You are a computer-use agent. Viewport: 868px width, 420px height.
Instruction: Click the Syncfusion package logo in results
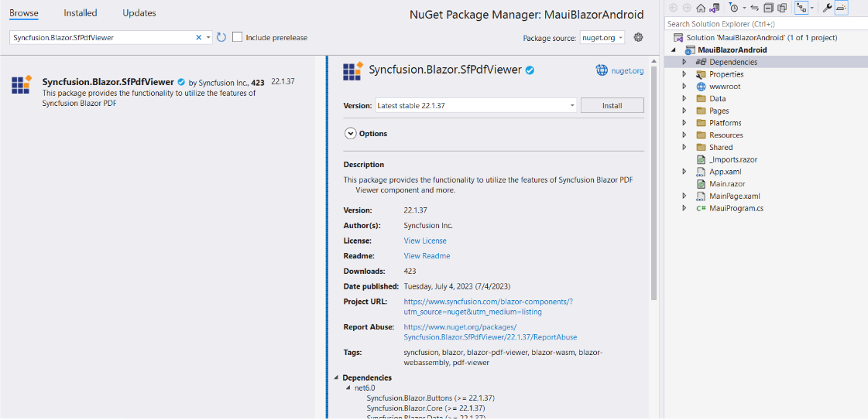point(22,84)
